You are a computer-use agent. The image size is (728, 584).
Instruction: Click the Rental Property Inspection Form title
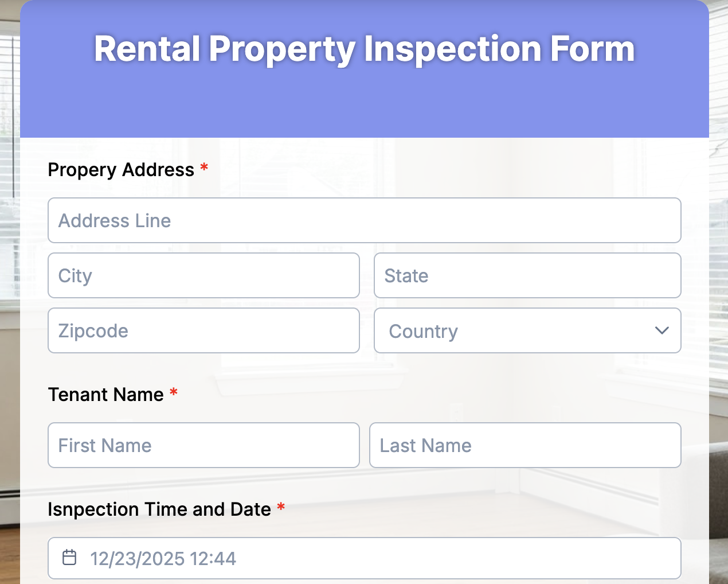point(364,49)
